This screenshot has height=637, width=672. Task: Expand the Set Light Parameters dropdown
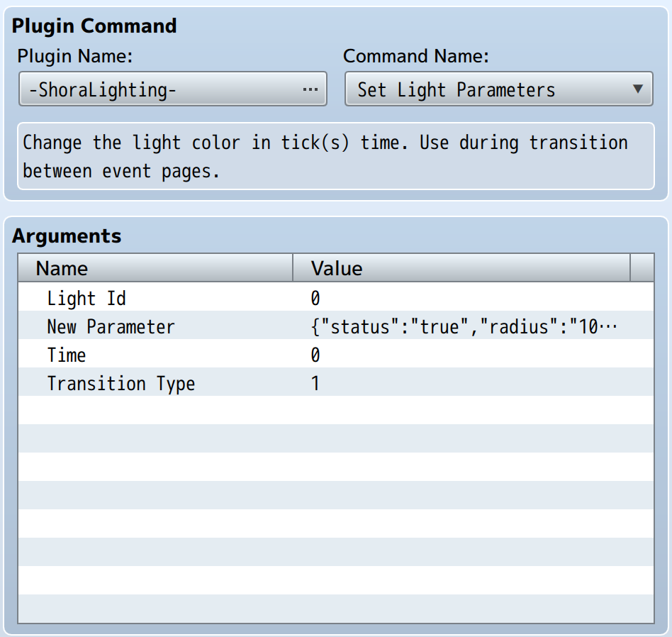pos(499,89)
